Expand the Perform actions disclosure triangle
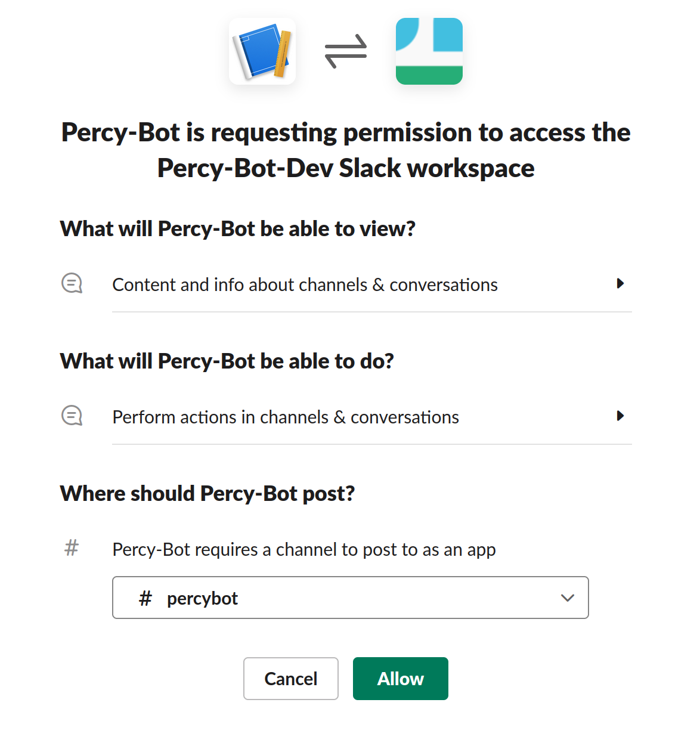 (x=620, y=416)
